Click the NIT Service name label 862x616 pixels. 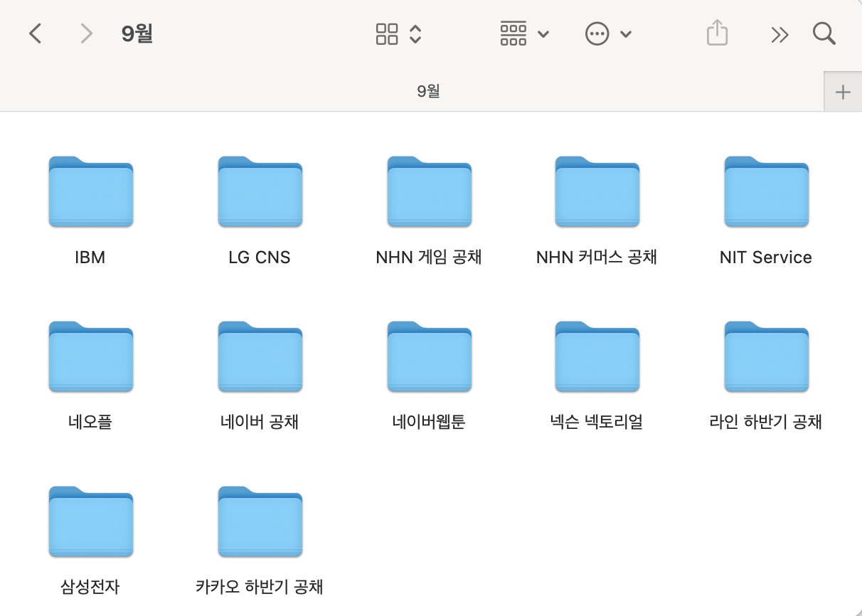tap(766, 257)
